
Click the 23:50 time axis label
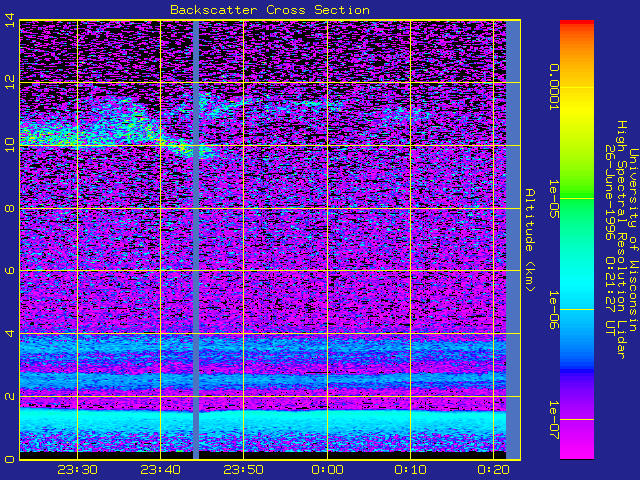tap(244, 470)
